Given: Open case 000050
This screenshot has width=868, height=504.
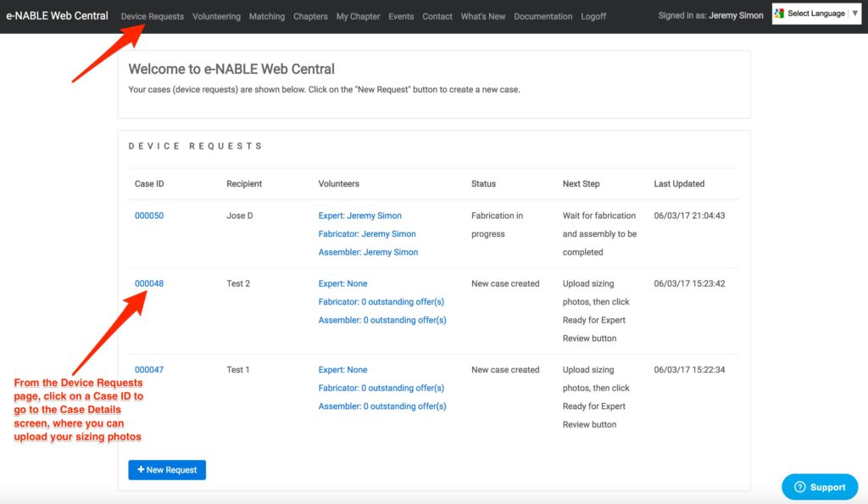Looking at the screenshot, I should point(149,216).
